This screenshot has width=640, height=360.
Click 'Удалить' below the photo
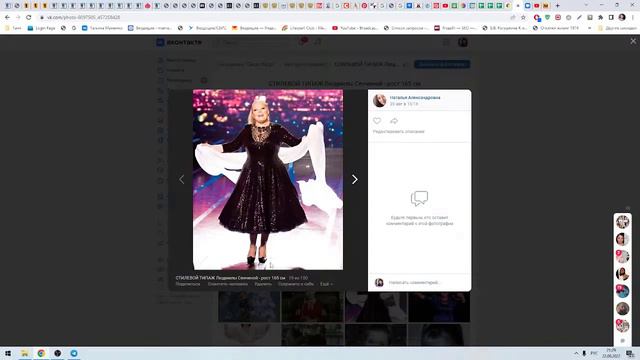click(263, 284)
